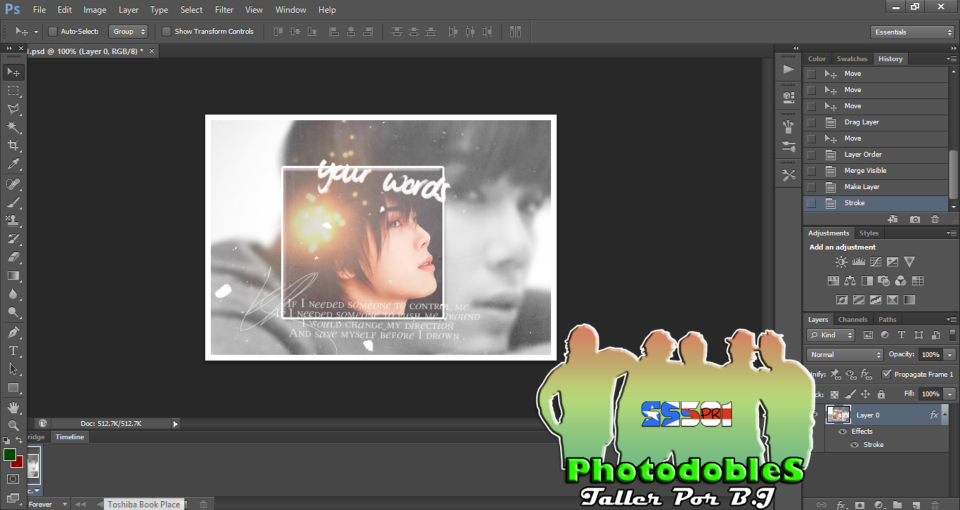Open Fill slider dropdown arrow
Viewport: 960px width, 510px height.
tap(950, 394)
